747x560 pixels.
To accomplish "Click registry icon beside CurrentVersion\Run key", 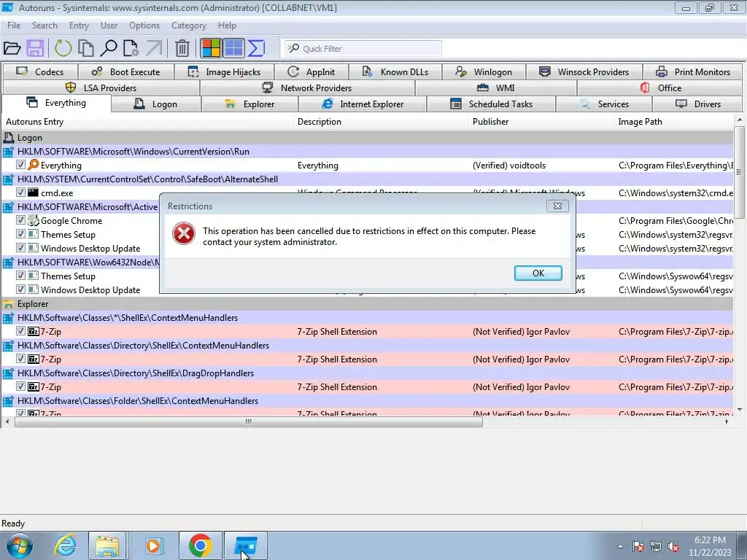I will [x=9, y=152].
